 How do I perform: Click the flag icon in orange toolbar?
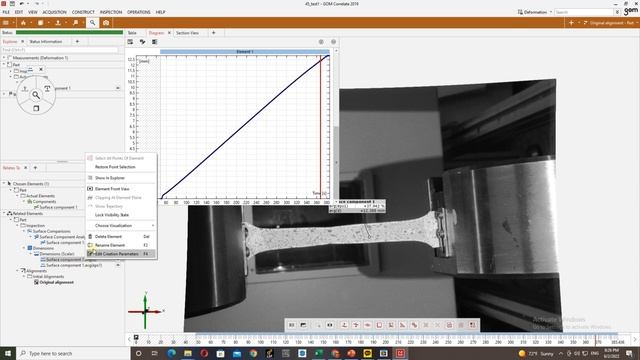click(75, 23)
